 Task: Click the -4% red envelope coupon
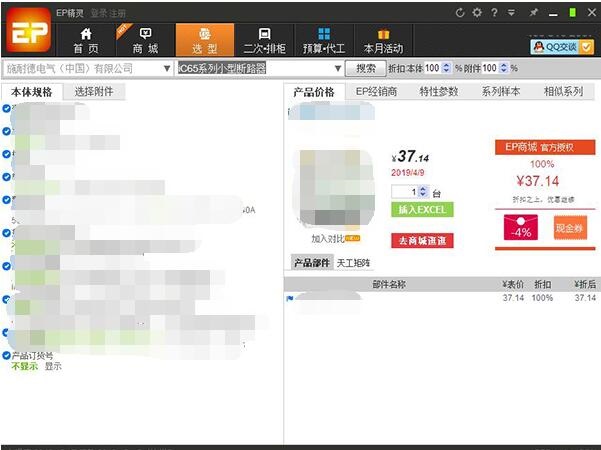pos(521,227)
